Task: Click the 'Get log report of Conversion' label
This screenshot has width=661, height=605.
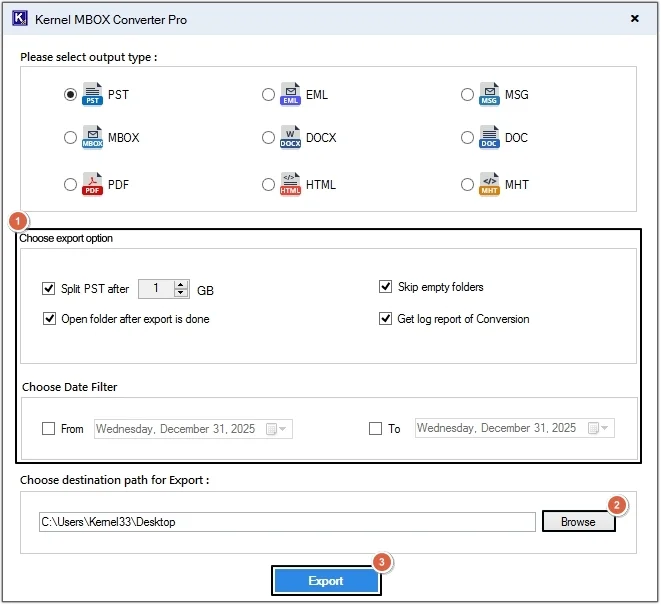Action: tap(463, 319)
